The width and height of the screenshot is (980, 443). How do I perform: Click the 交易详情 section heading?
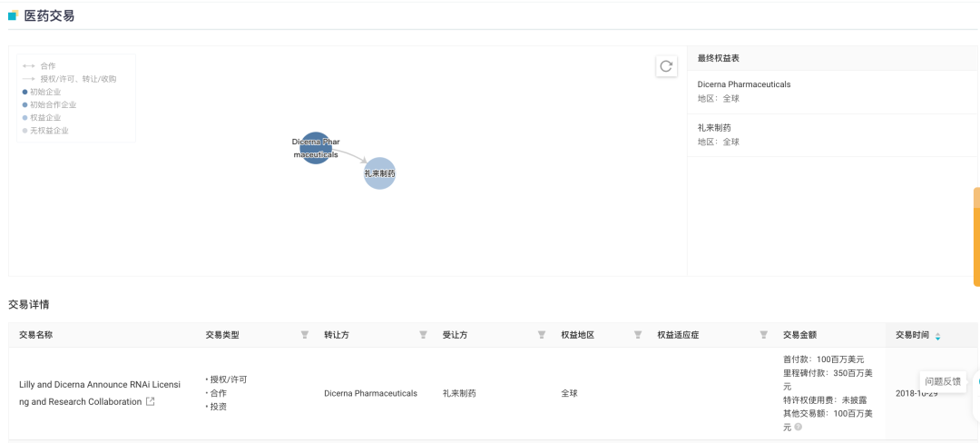tap(29, 305)
